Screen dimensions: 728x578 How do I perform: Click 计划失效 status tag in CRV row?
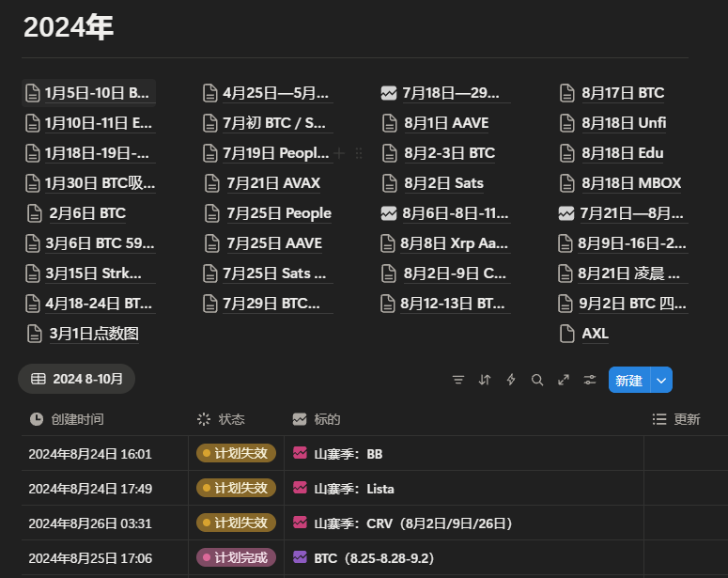pyautogui.click(x=236, y=523)
